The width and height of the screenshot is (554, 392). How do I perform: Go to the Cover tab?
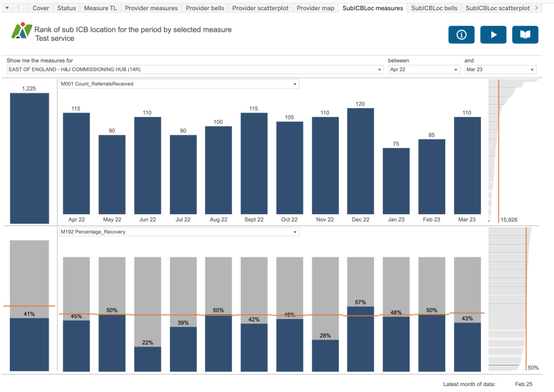pyautogui.click(x=41, y=8)
